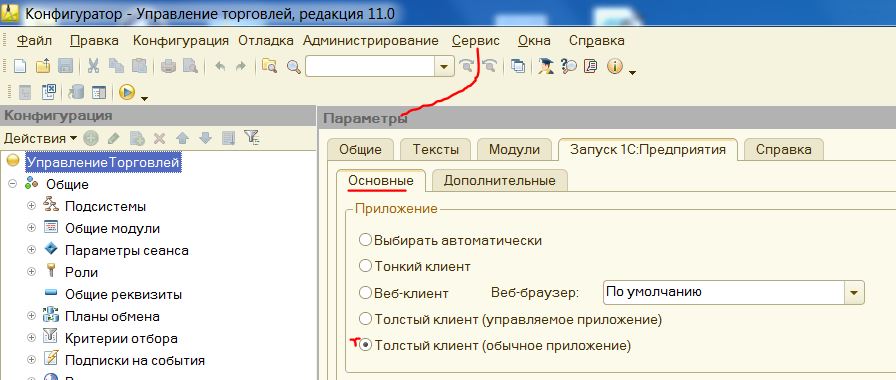
Task: Click the Print toolbar icon
Action: (168, 66)
